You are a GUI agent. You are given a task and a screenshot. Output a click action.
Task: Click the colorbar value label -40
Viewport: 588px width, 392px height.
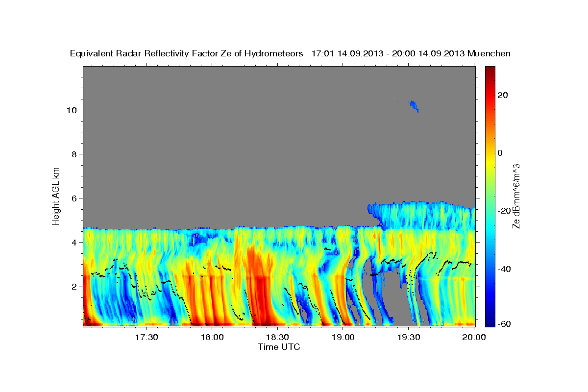tap(504, 269)
